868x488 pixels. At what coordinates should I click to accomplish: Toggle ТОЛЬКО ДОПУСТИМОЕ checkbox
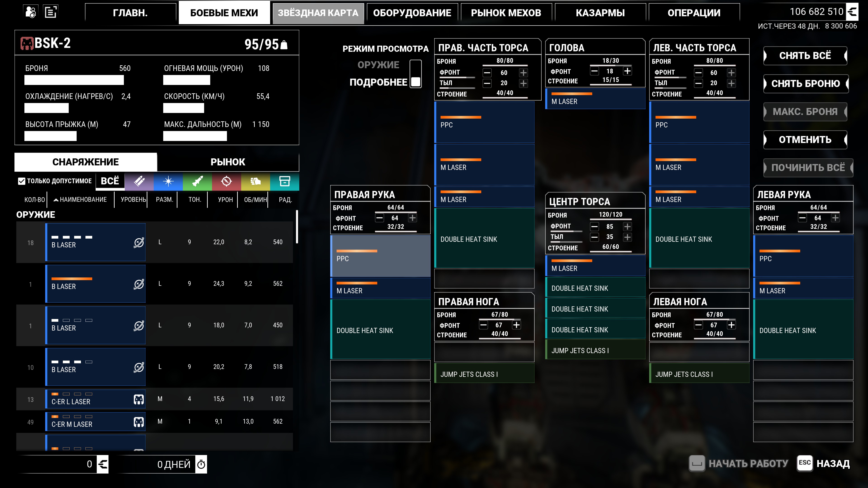click(21, 181)
